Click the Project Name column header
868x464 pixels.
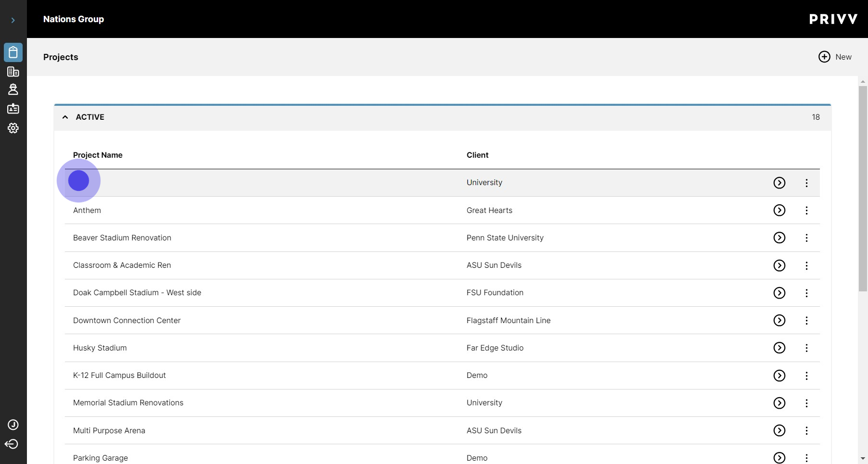pyautogui.click(x=98, y=155)
